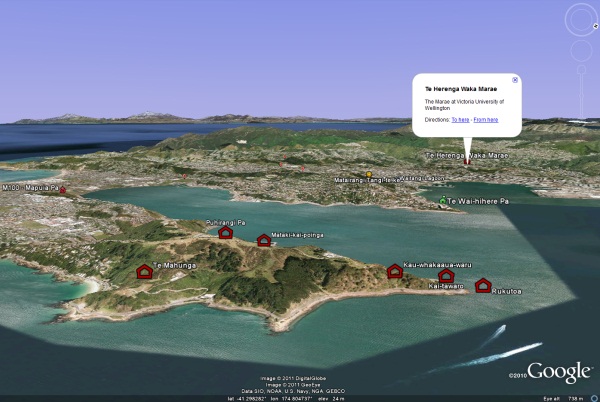Open the Mataki-kai-poinga placemark icon
Screen dimensions: 600x402
264,240
